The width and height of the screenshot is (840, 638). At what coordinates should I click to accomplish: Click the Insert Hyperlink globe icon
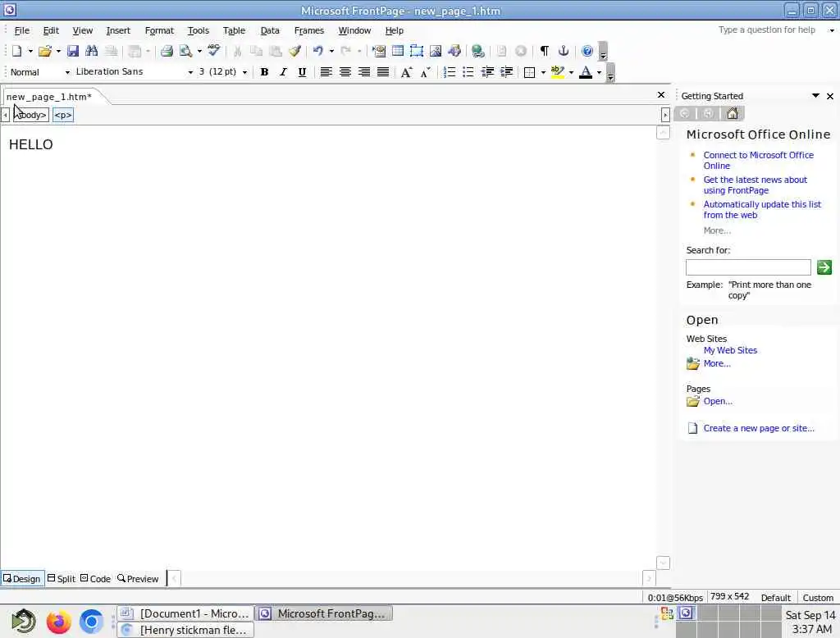click(x=478, y=51)
